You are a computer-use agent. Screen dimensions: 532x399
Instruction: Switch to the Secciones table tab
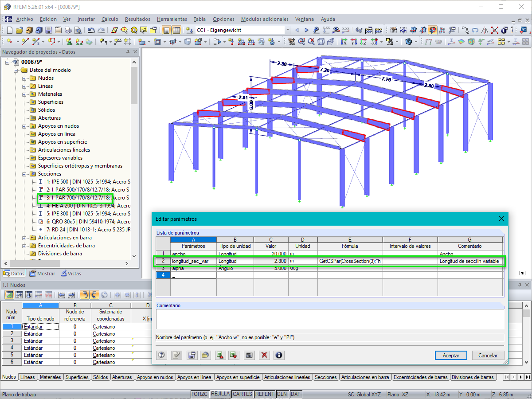[325, 377]
